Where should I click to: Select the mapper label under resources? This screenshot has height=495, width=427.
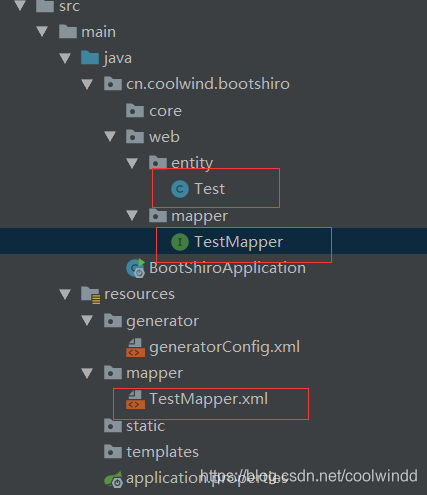(x=154, y=374)
